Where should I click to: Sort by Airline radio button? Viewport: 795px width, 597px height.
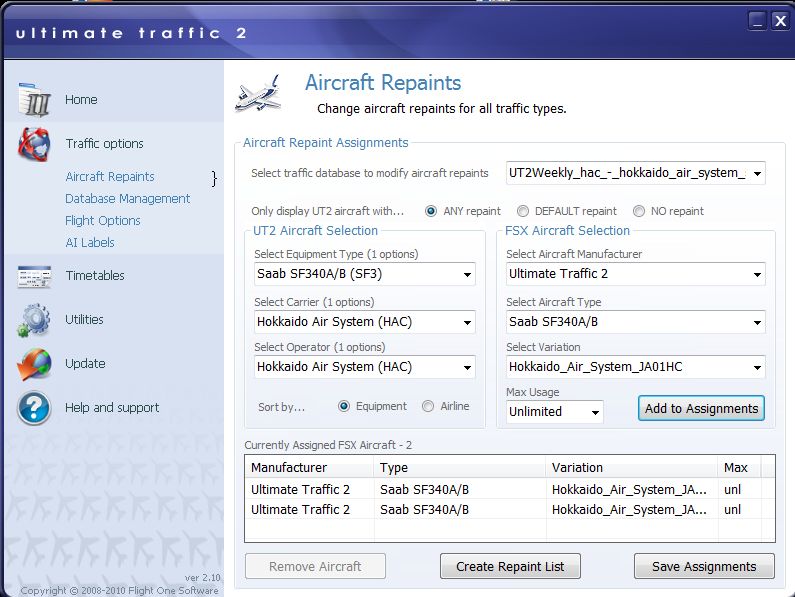[428, 406]
